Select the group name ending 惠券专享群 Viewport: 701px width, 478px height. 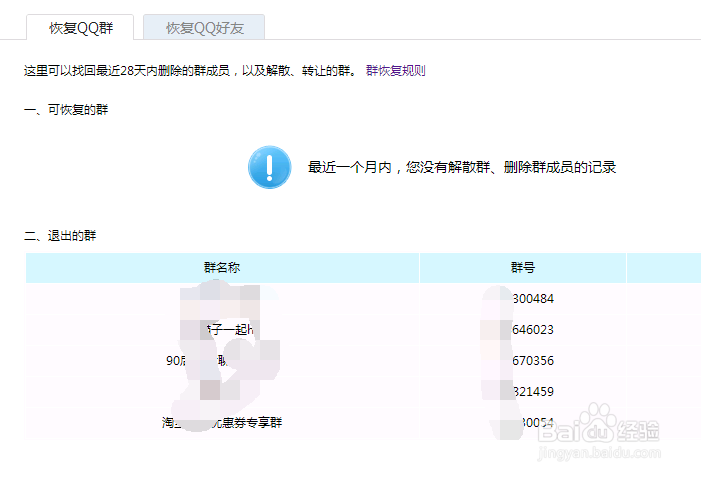pyautogui.click(x=222, y=423)
